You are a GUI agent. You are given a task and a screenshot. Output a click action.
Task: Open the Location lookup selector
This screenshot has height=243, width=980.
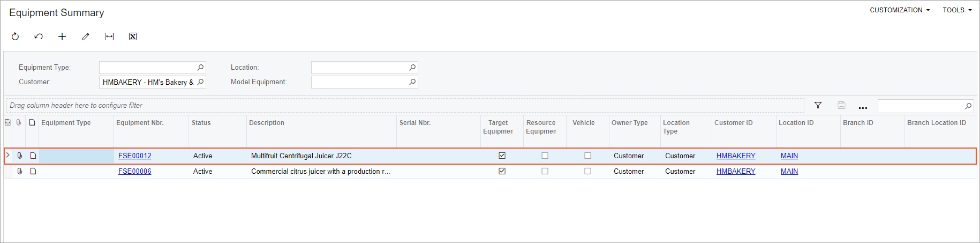412,68
